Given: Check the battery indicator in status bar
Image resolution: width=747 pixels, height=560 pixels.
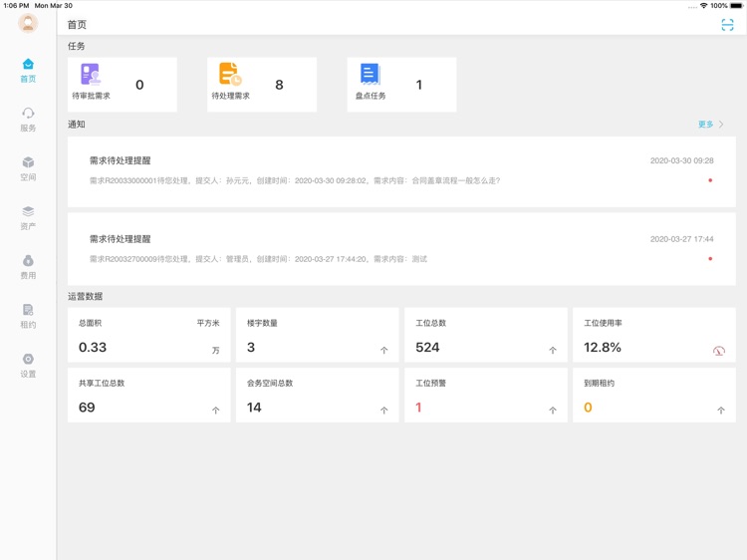Looking at the screenshot, I should tap(736, 6).
